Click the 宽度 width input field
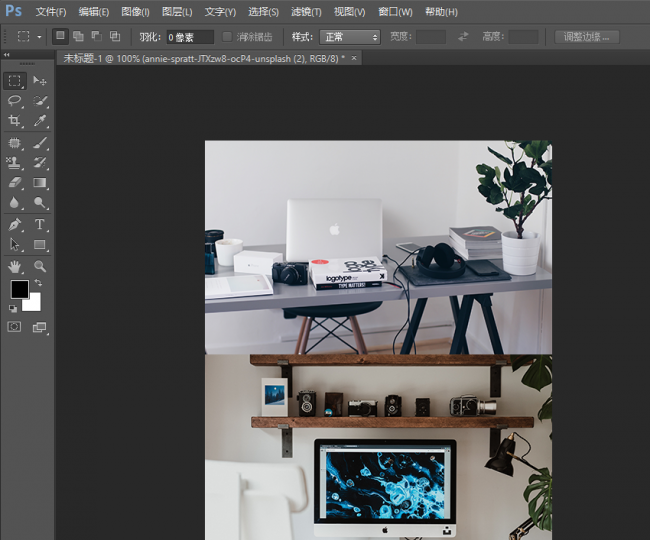Image resolution: width=650 pixels, height=540 pixels. point(431,37)
